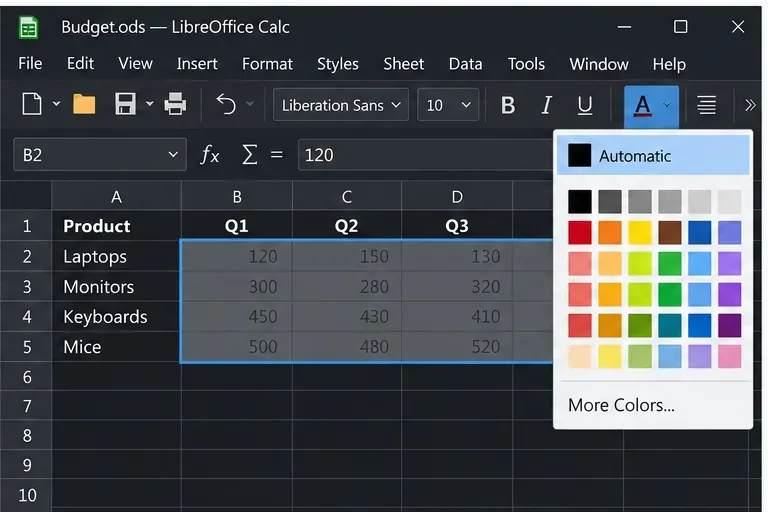Click the Q1 header cell
Screen dimensions: 768x512
pyautogui.click(x=237, y=226)
